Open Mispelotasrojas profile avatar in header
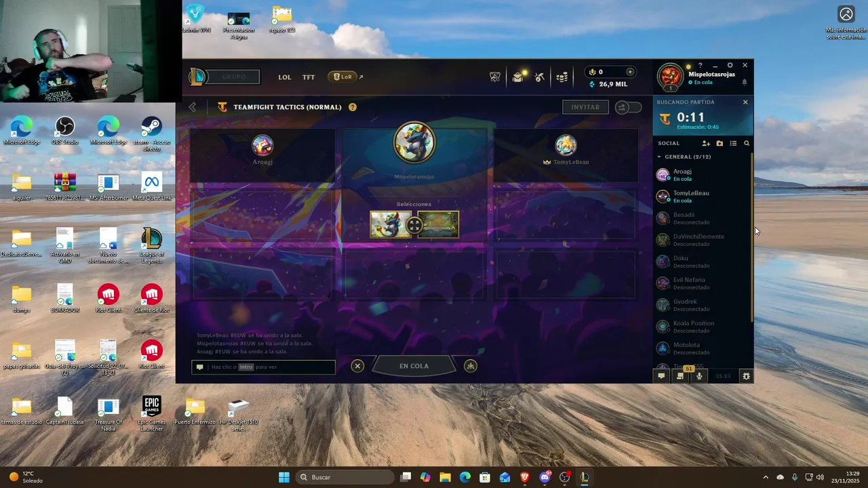This screenshot has height=488, width=868. 670,77
